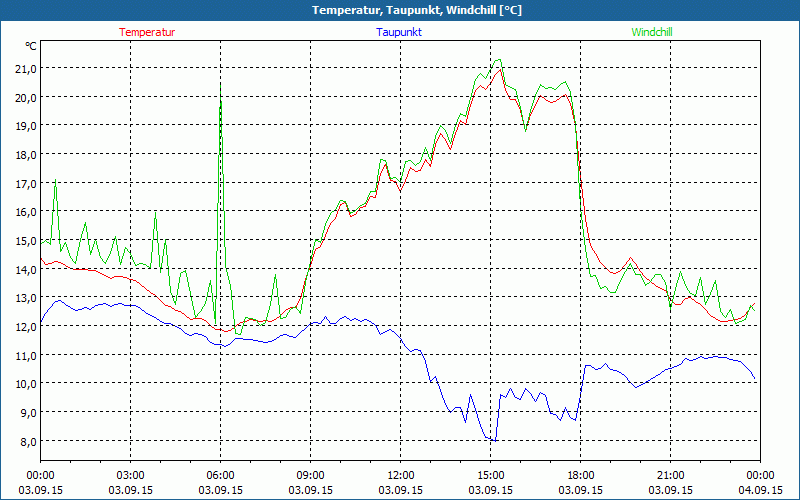Click the blue Taupunkt minimum near 15:00
800x500 pixels.
click(x=493, y=440)
